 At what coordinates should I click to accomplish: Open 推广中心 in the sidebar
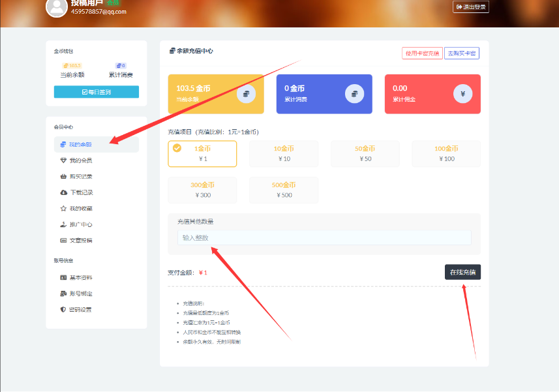pos(80,224)
